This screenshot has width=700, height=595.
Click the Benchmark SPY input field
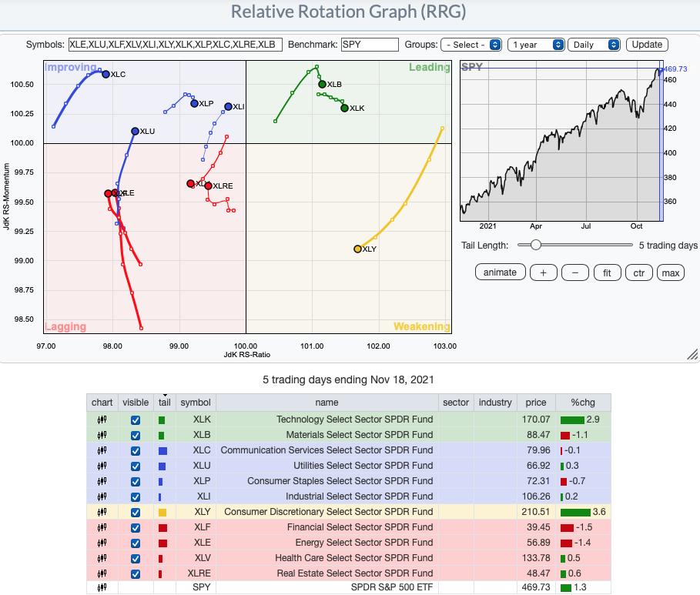370,45
